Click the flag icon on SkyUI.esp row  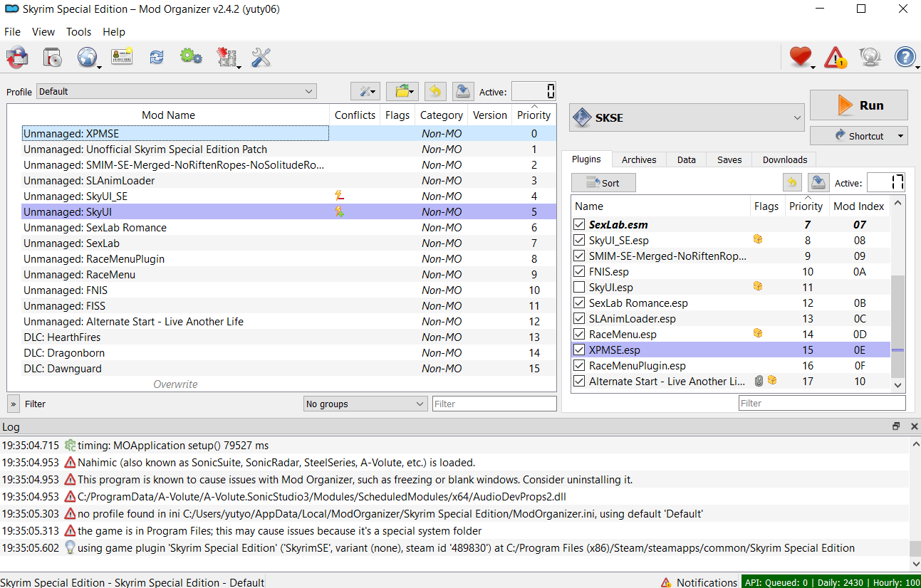tap(758, 287)
